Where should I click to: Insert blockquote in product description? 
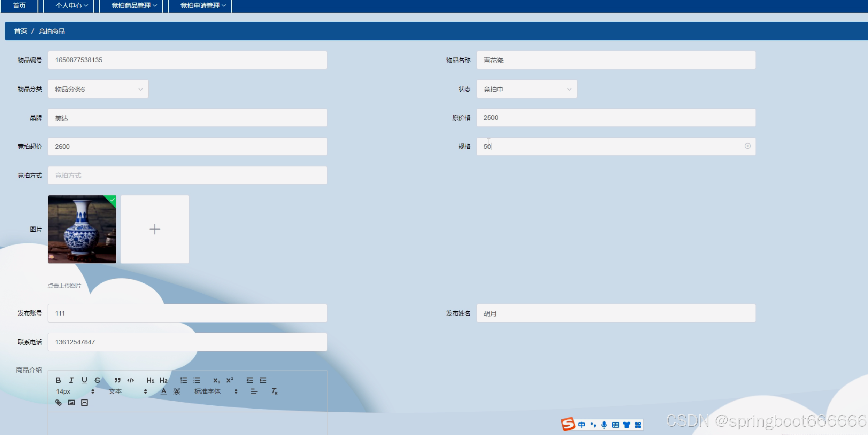(x=117, y=380)
